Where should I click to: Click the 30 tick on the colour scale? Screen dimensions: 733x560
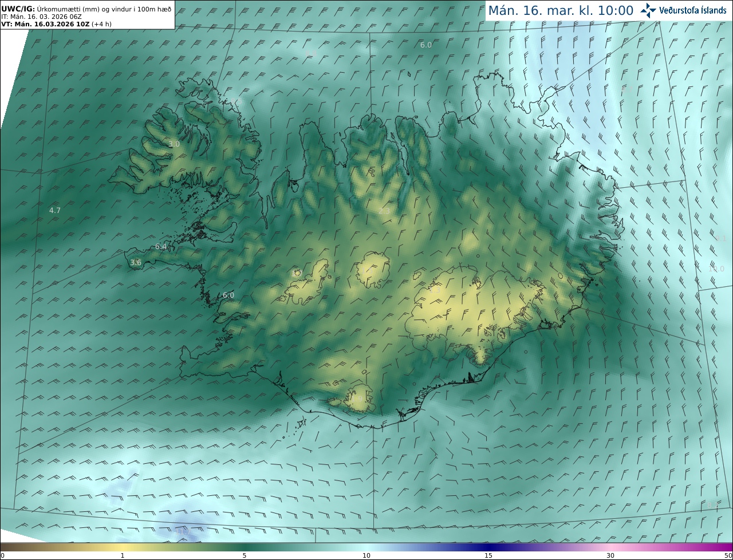tap(610, 555)
